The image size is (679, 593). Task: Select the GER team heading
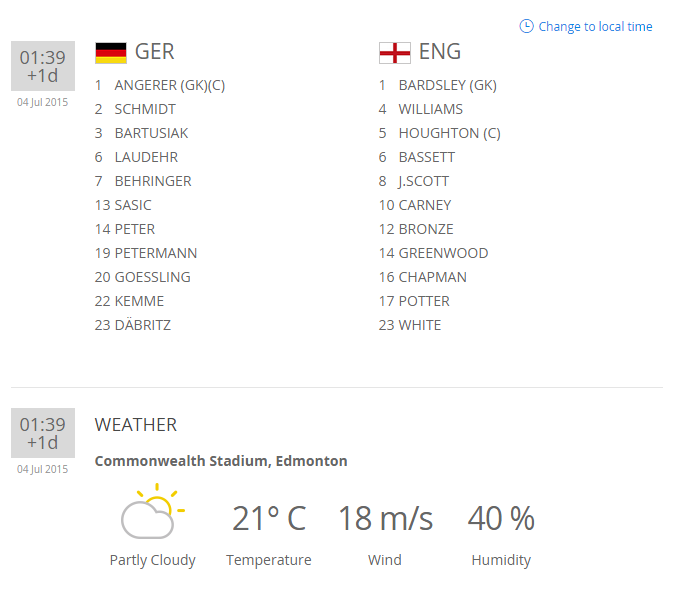pos(154,52)
